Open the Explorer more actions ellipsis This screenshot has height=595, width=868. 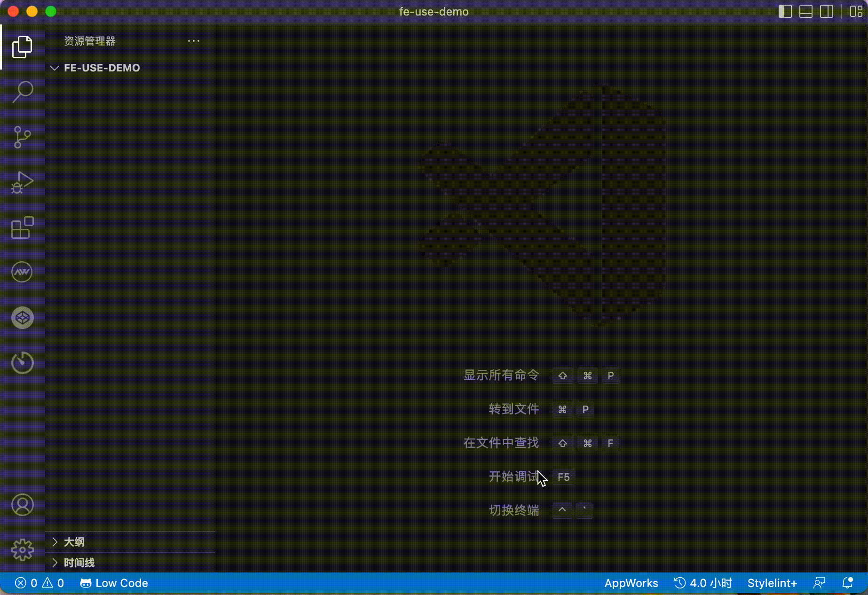tap(194, 41)
